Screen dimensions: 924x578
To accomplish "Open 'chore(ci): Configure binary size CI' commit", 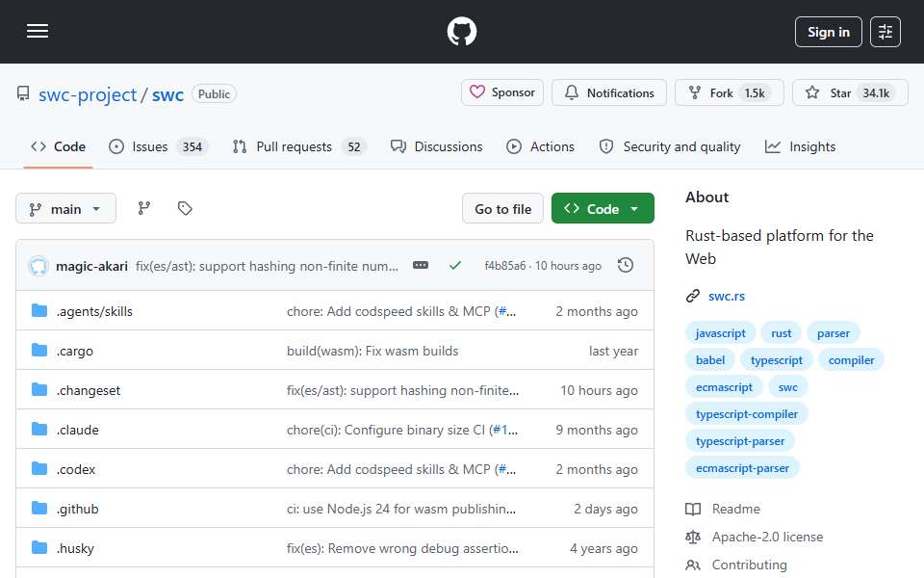I will tap(387, 430).
